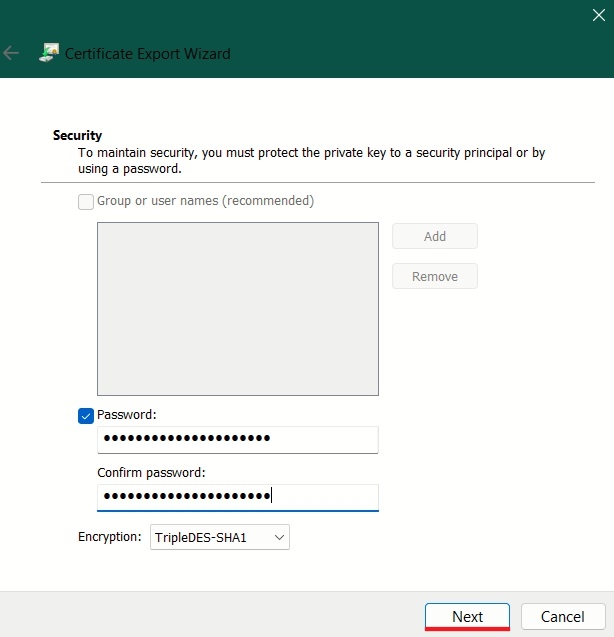Click the Certificate Export Wizard certificate icon

click(x=49, y=53)
